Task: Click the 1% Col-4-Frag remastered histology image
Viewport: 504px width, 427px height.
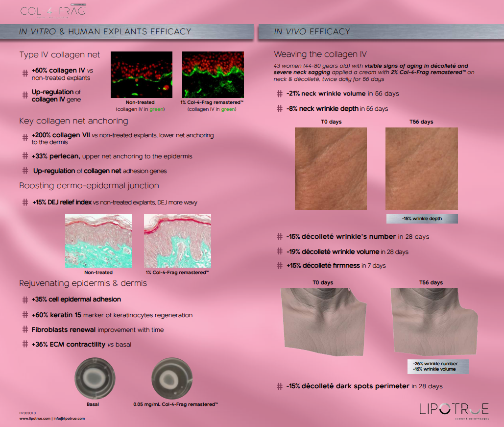Action: click(x=177, y=241)
